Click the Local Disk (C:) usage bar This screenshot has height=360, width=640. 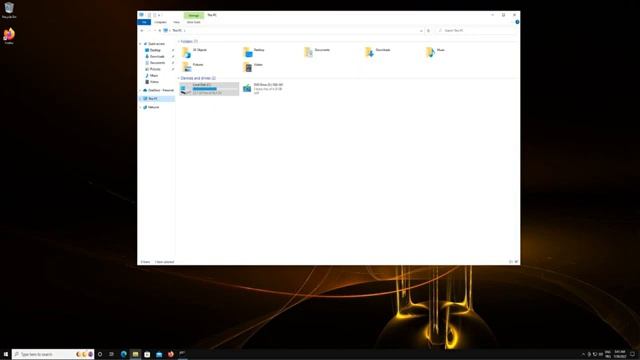(213, 89)
